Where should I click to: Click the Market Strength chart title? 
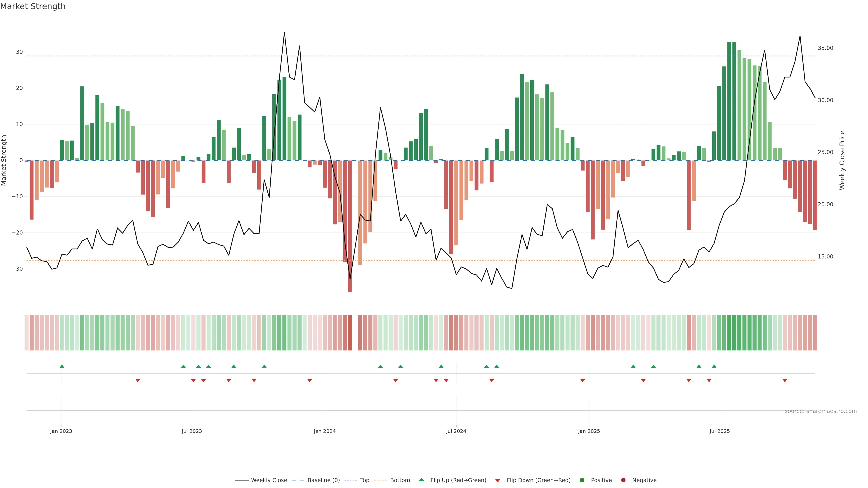tap(33, 6)
